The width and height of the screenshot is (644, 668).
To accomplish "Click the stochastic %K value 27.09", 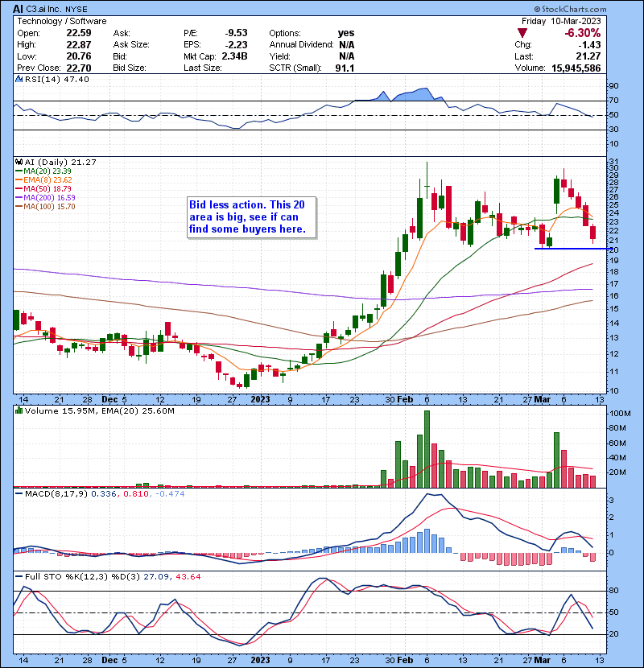I will 155,576.
